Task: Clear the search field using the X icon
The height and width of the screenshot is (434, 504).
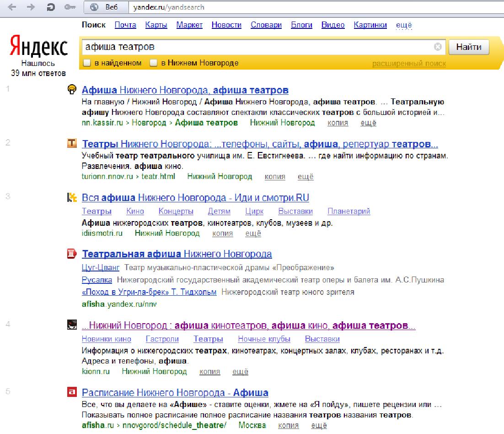Action: click(x=438, y=47)
